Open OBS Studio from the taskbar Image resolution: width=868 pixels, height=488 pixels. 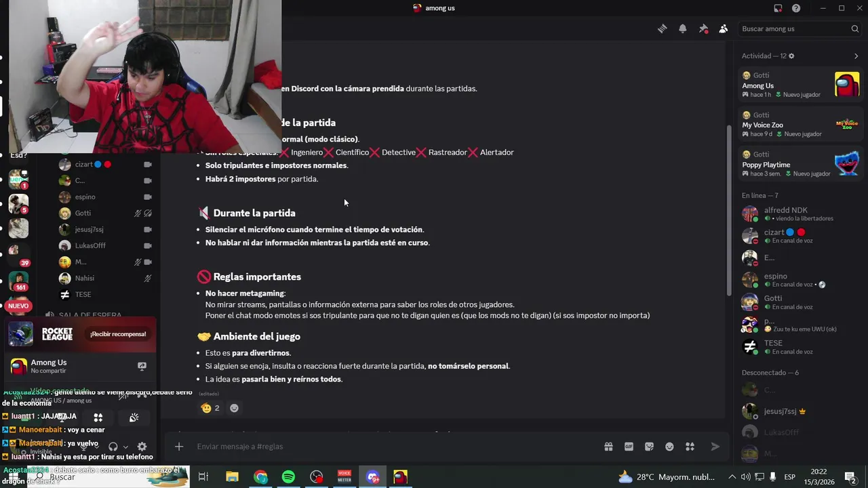(x=317, y=477)
